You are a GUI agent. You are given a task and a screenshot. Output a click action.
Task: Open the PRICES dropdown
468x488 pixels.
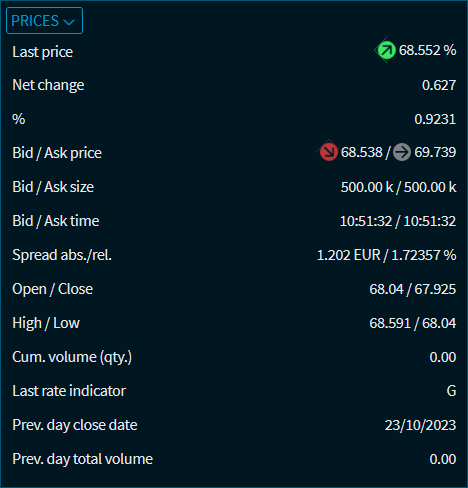[x=44, y=21]
